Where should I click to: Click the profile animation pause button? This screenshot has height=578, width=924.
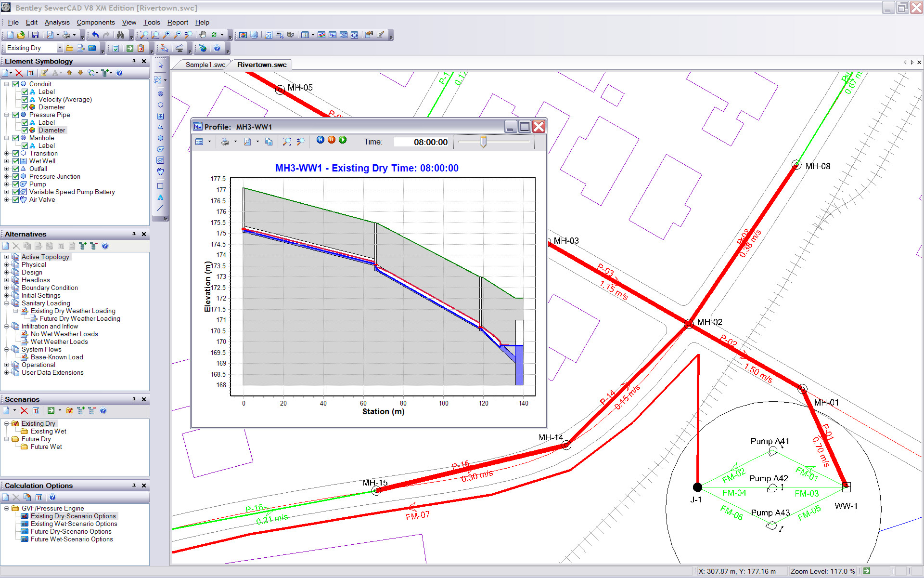332,140
